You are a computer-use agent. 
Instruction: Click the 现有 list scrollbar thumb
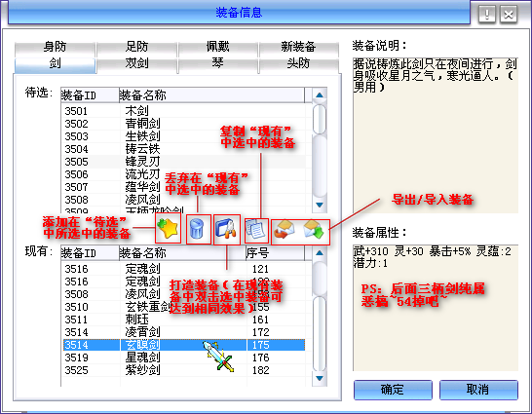coord(320,333)
